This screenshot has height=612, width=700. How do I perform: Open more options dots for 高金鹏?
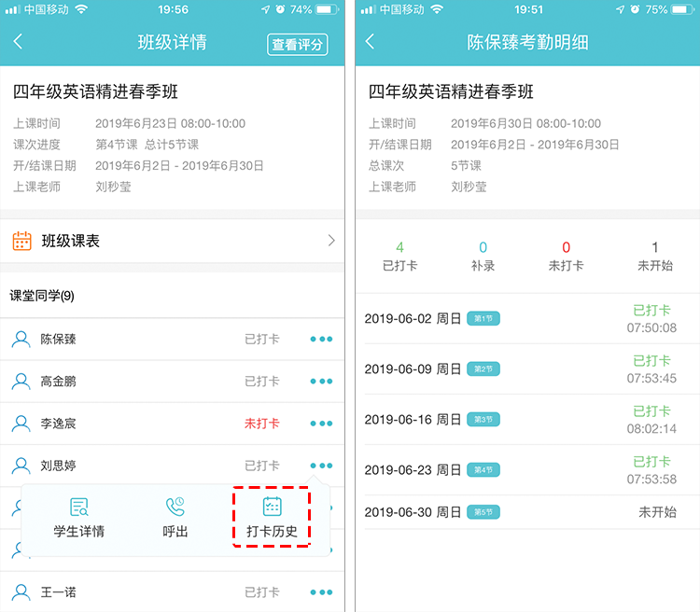(x=321, y=382)
